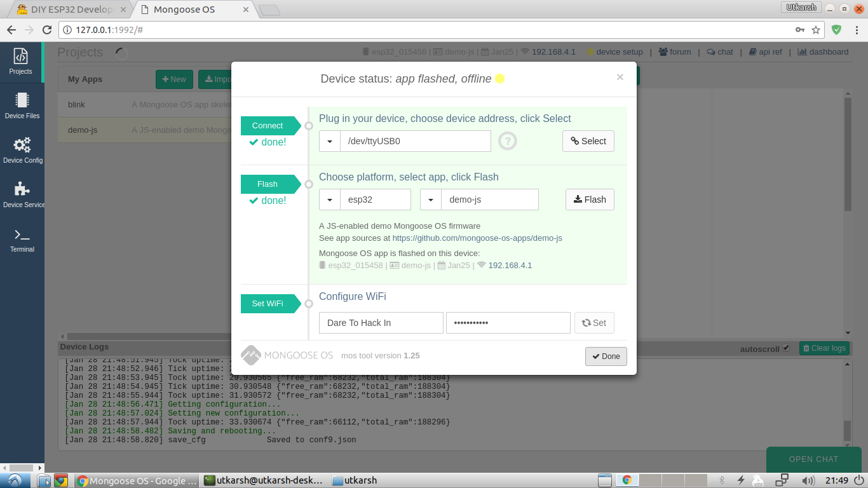Open the Terminal sidebar item
Image resolution: width=868 pixels, height=488 pixels.
click(22, 240)
